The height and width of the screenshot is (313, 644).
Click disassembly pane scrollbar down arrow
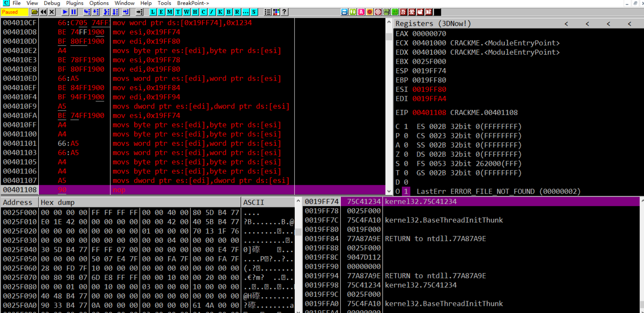389,191
